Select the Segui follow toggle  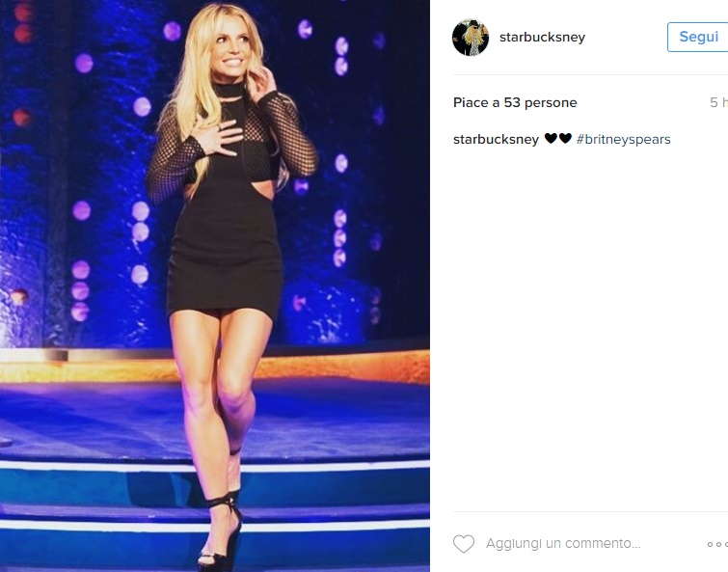pos(698,37)
